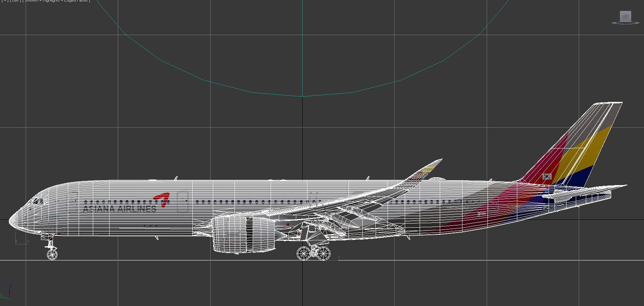This screenshot has width=644, height=306.
Task: Open the Smooth + Highlights shading viewport menu
Action: point(56,1)
